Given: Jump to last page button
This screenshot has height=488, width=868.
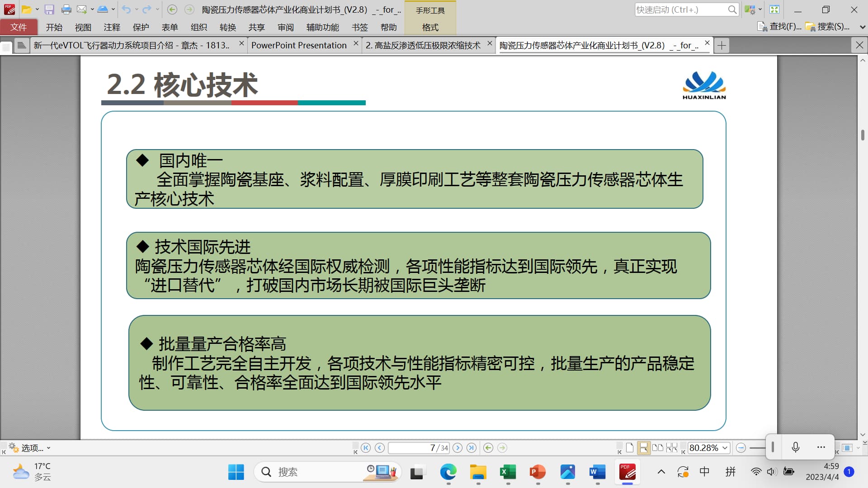Looking at the screenshot, I should point(472,448).
